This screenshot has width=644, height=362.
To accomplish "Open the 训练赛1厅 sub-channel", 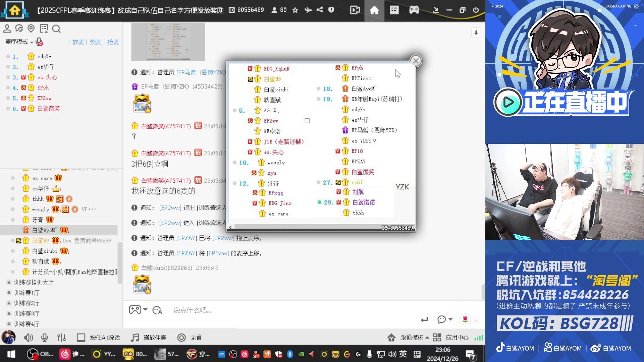I will tap(27, 293).
